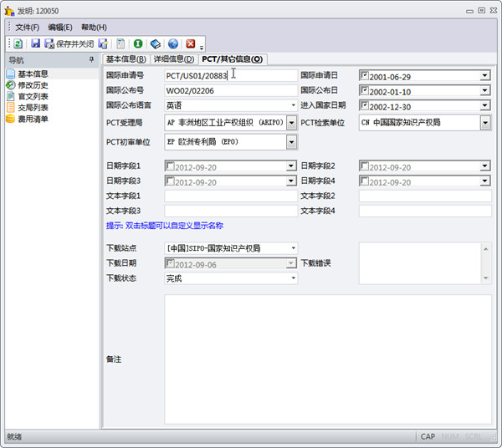Click the 国际申请号 input field
502x448 pixels.
231,75
